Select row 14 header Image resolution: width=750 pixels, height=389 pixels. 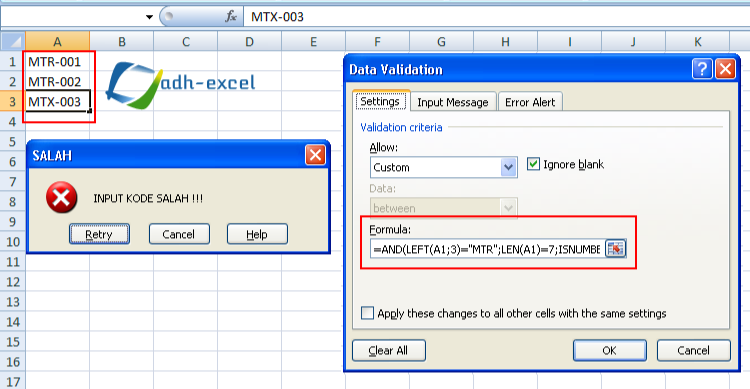coord(12,322)
